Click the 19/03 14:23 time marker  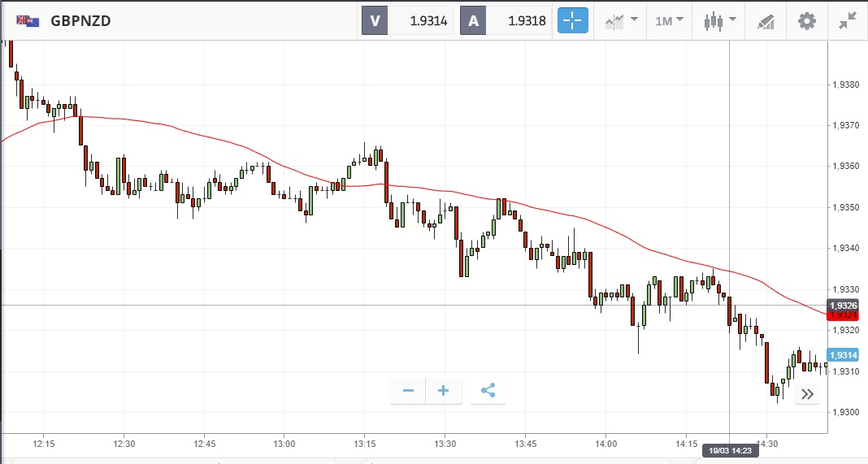click(729, 452)
